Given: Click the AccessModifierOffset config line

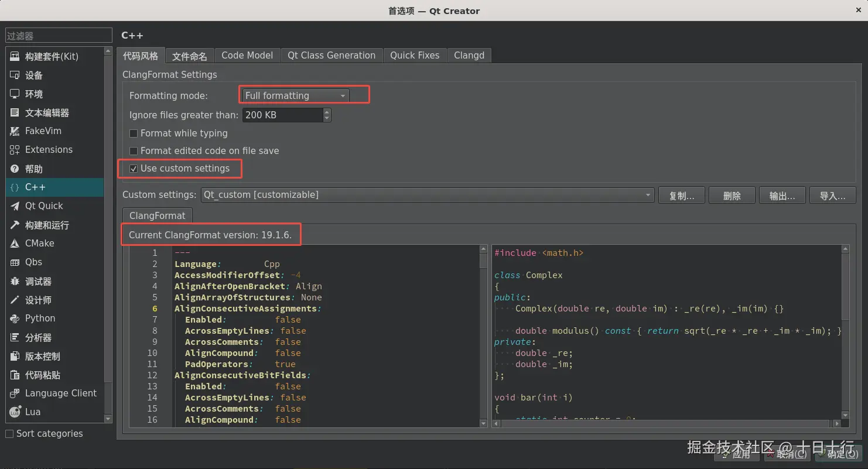Looking at the screenshot, I should pyautogui.click(x=238, y=275).
